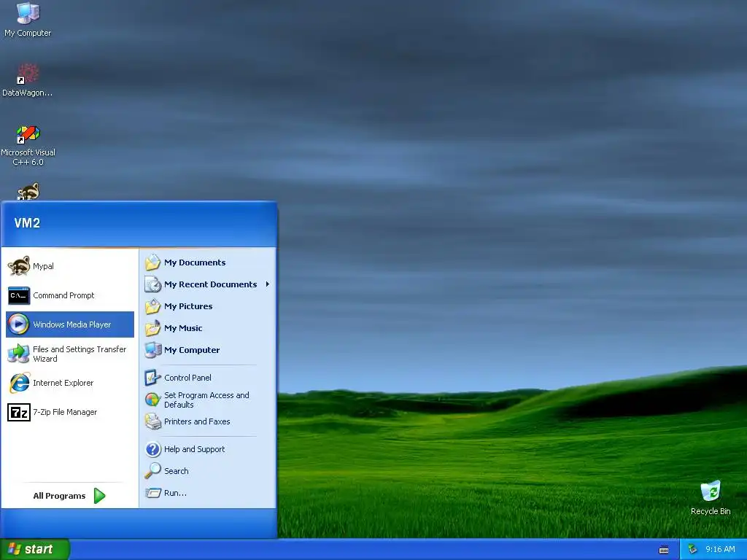Select the Microsoft Visual C++ 6.0 shortcut
The height and width of the screenshot is (560, 747).
(28, 145)
